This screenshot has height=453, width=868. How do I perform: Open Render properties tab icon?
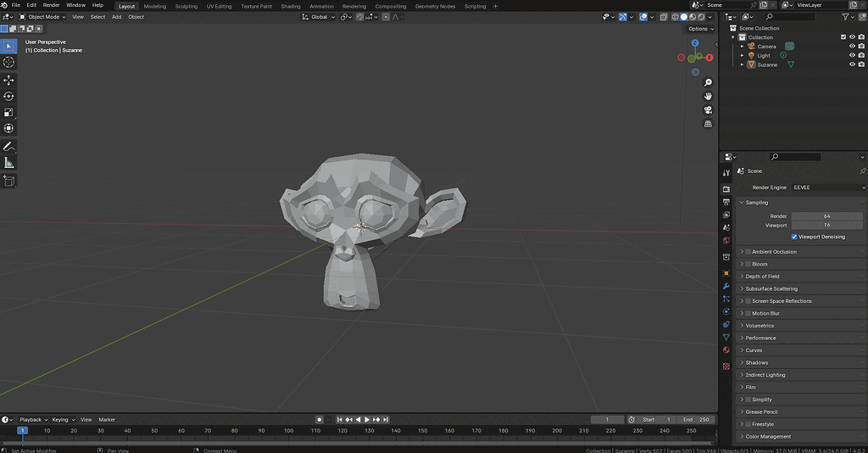(x=726, y=189)
